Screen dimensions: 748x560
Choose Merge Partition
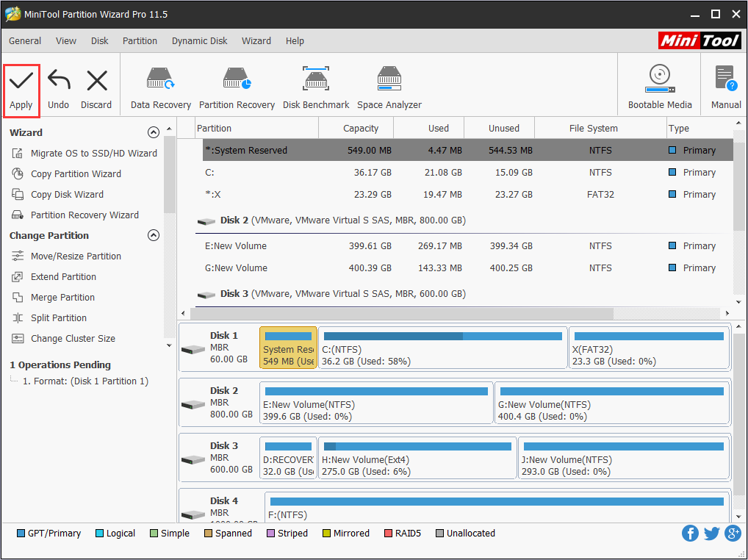[x=53, y=297]
